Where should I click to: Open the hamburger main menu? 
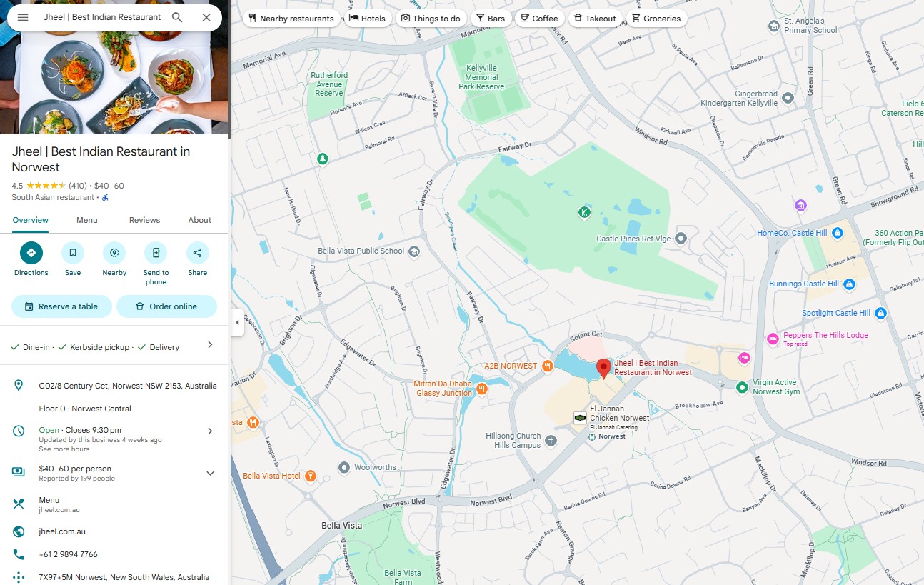(23, 17)
